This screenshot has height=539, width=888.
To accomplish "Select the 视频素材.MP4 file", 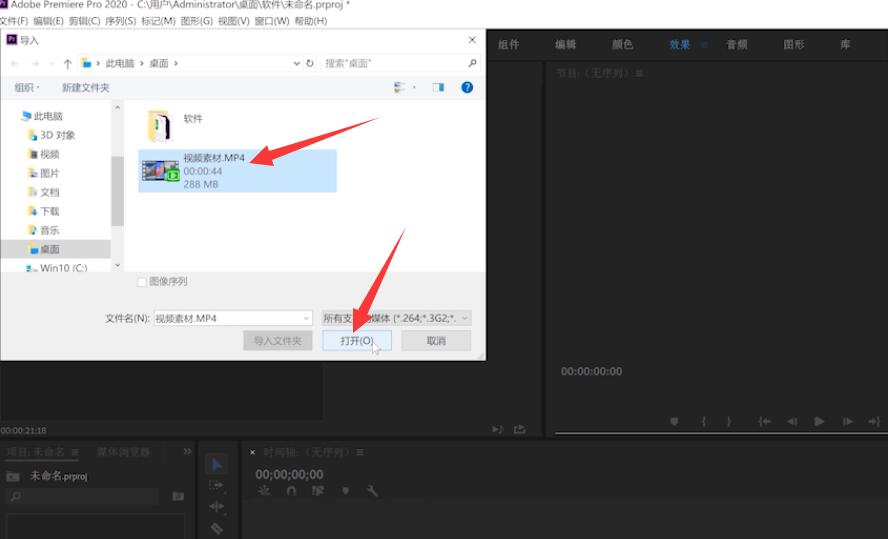I will coord(237,171).
